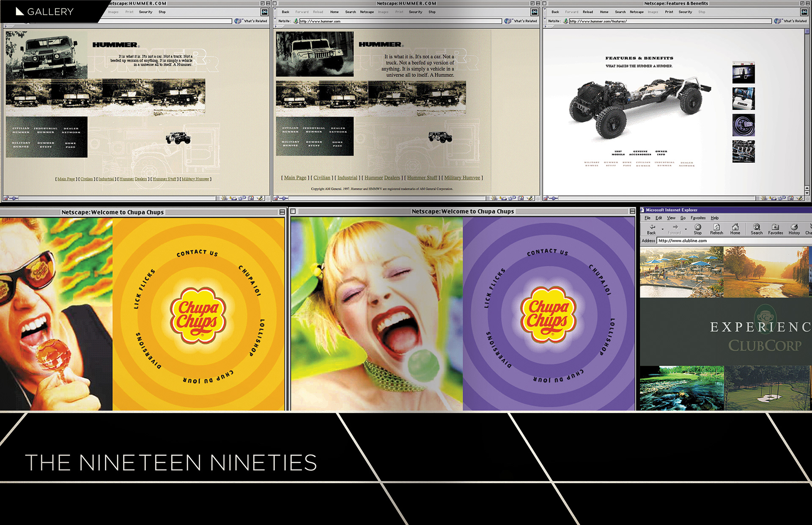Viewport: 812px width, 525px height.
Task: Click Back in Internet Explorer toolbar
Action: coord(651,229)
